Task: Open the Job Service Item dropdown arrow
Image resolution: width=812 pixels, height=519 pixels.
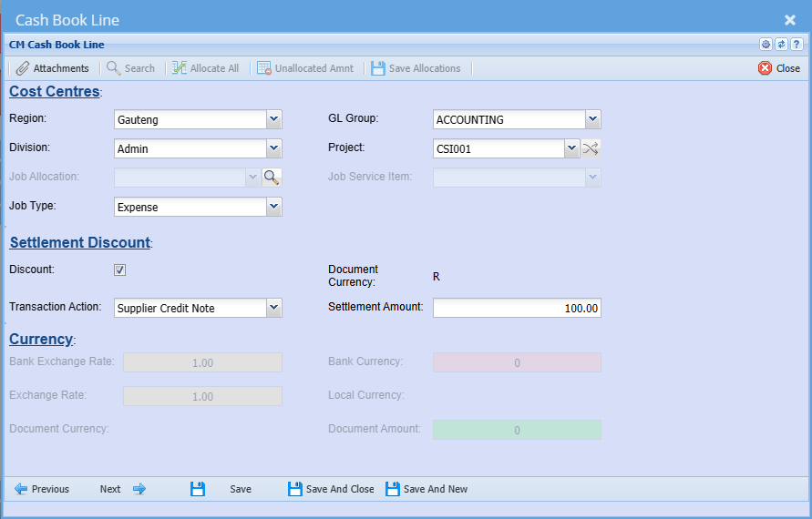Action: [593, 178]
